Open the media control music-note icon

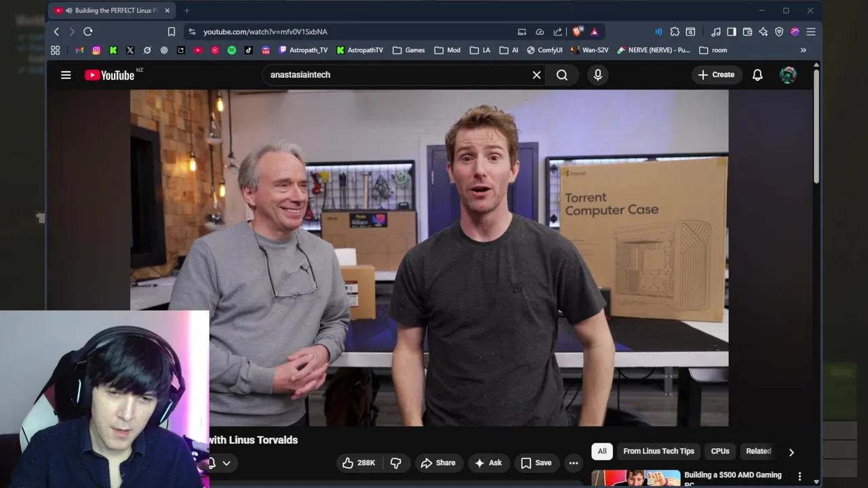pos(716,32)
